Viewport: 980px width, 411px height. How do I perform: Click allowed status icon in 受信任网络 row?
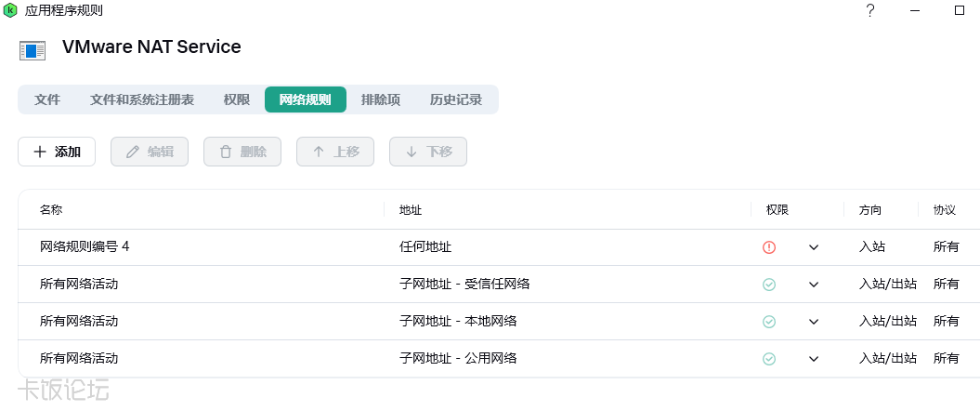[x=769, y=285]
